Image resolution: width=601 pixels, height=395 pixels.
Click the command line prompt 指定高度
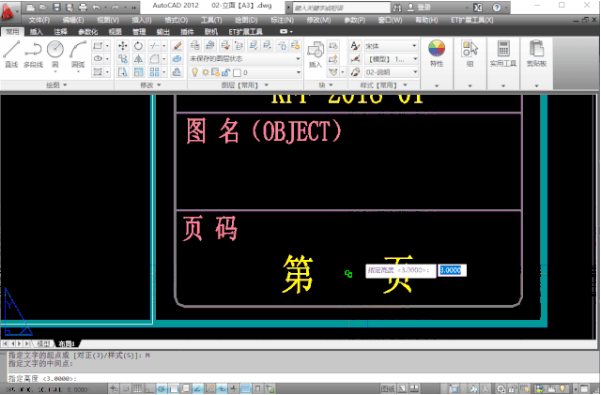(x=42, y=379)
